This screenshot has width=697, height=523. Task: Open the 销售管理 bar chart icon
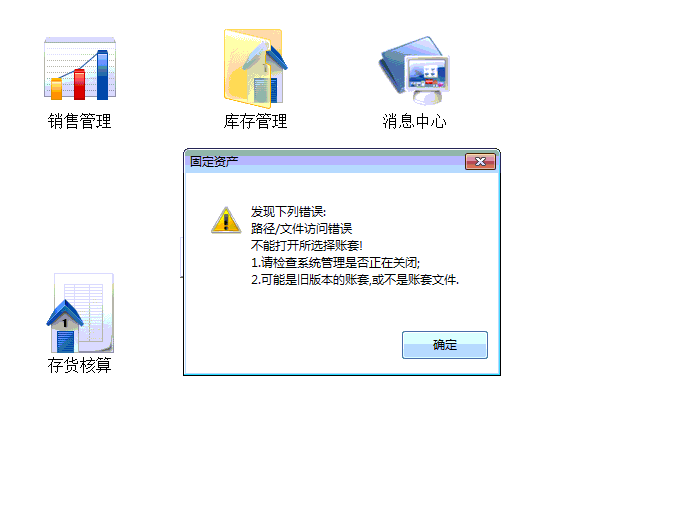(x=80, y=68)
